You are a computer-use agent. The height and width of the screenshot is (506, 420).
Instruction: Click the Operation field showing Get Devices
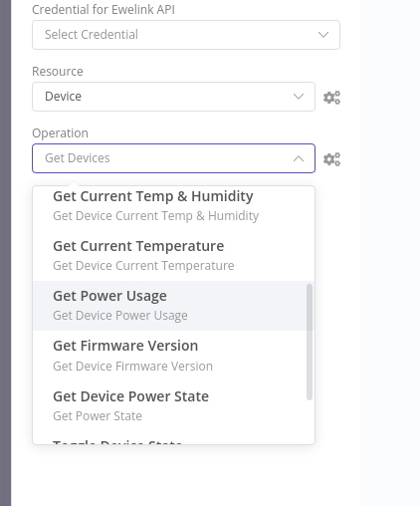click(173, 158)
